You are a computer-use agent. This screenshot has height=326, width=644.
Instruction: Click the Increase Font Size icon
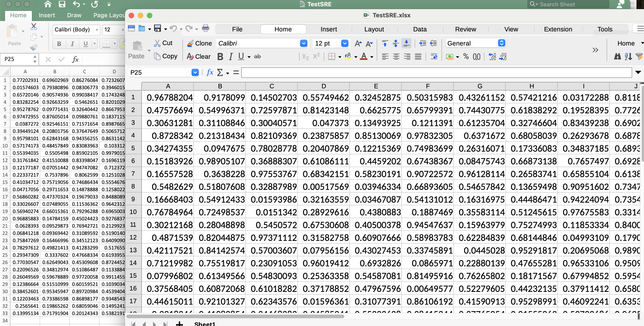click(358, 44)
